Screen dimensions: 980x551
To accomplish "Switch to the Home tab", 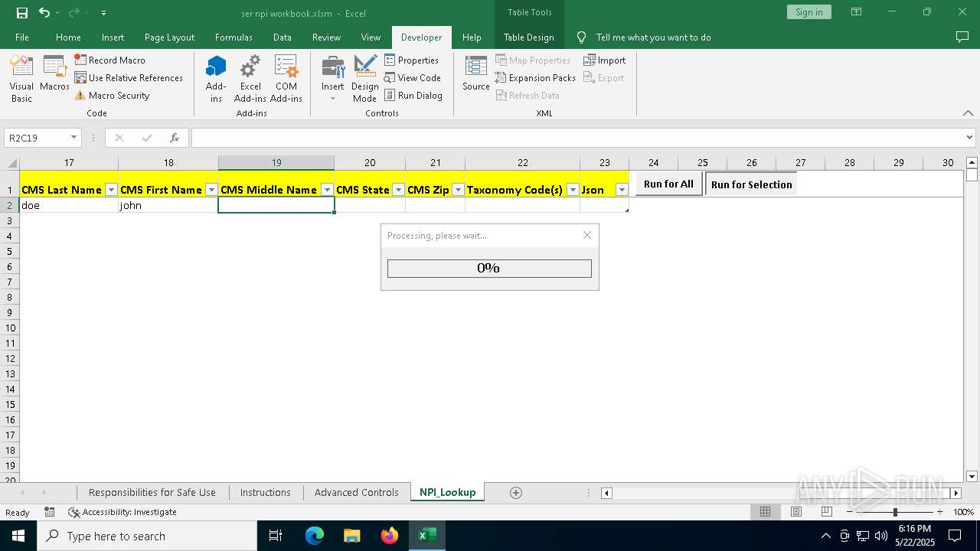I will coord(68,37).
